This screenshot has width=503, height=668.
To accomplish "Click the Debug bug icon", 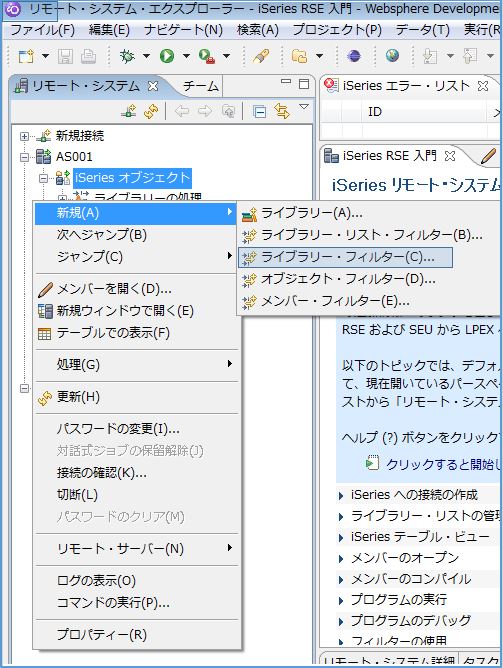I will [127, 56].
